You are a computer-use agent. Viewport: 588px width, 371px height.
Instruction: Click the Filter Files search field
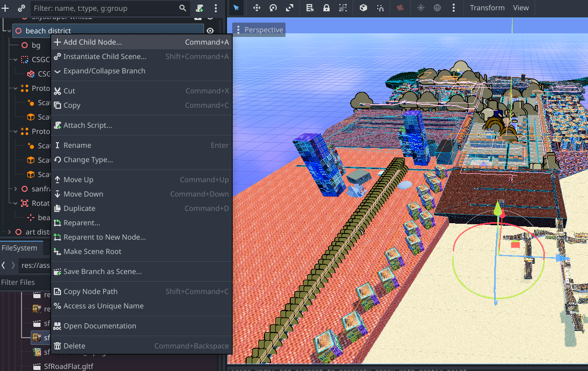click(x=26, y=282)
